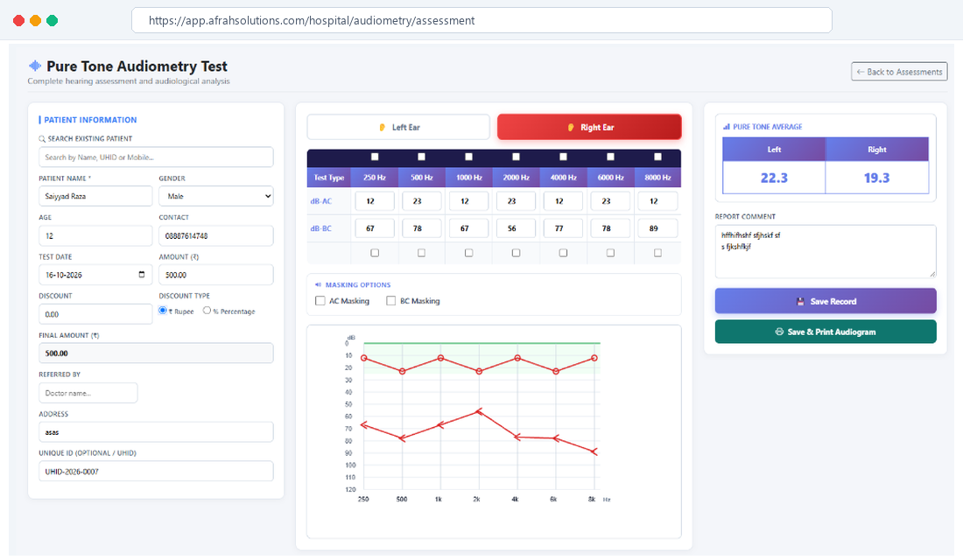Click the dB-BC value for 500 Hz
This screenshot has width=963, height=560.
tap(421, 228)
